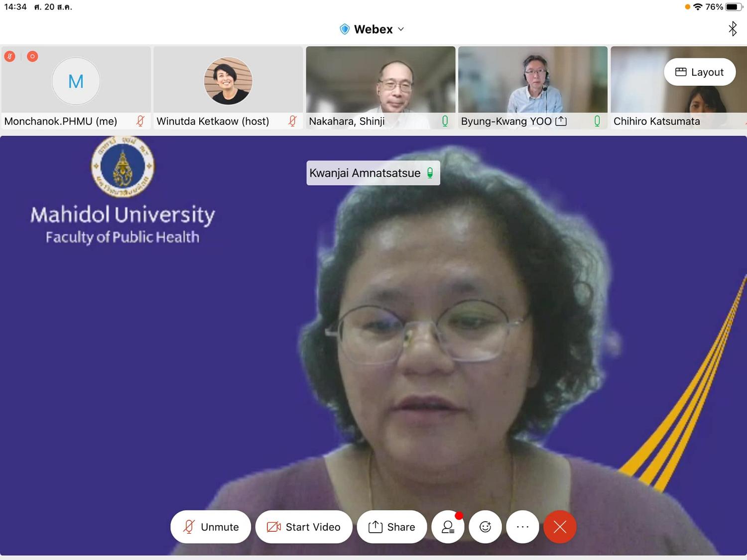The height and width of the screenshot is (560, 747).
Task: Click the Mahidol University logo emblem
Action: pos(123,167)
